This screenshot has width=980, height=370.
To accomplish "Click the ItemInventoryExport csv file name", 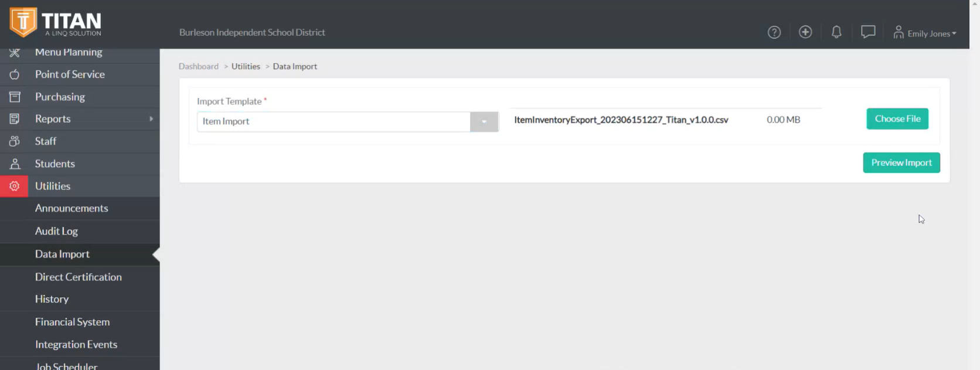I will (621, 120).
